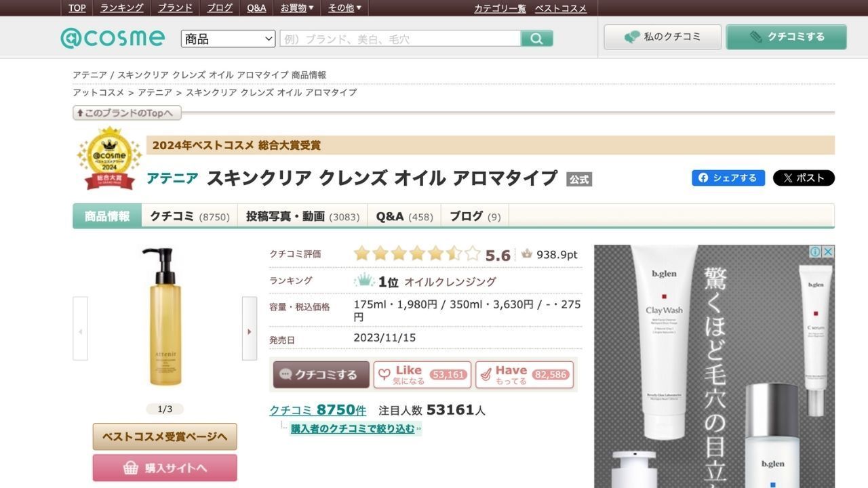868x488 pixels.
Task: Open クチコミ 8750件 link
Action: (x=317, y=410)
